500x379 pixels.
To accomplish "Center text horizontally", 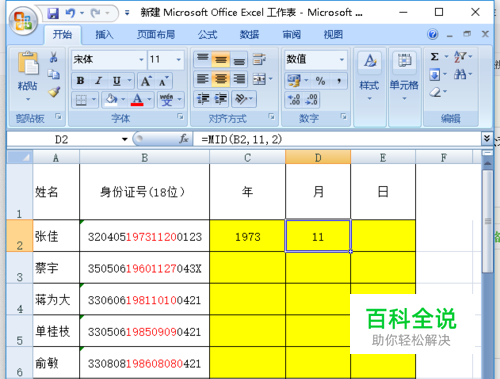I will click(x=221, y=79).
